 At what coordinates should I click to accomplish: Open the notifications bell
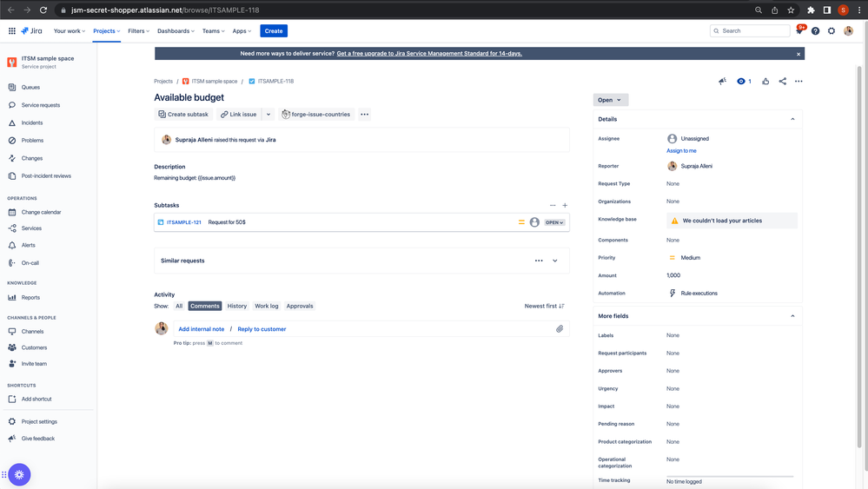(x=799, y=31)
